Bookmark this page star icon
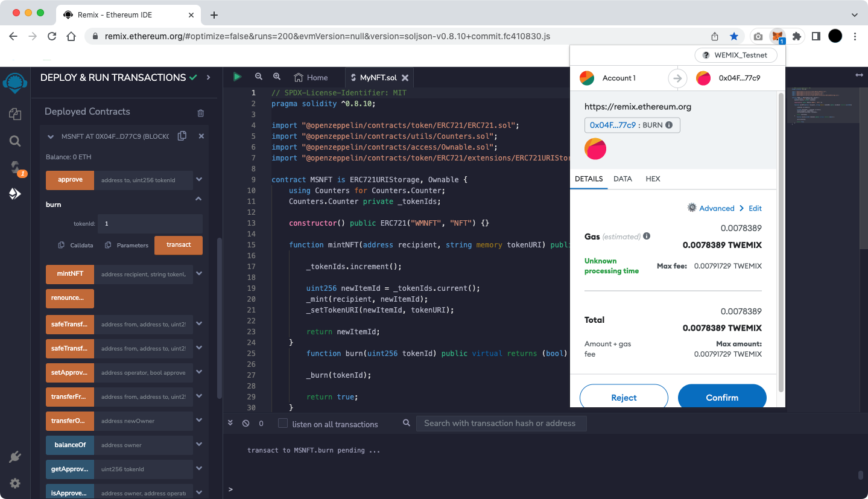The height and width of the screenshot is (499, 868). 734,36
